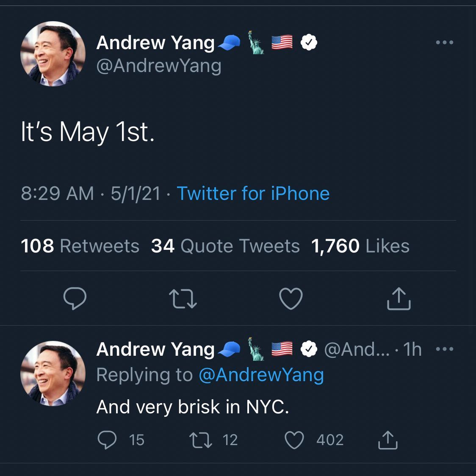Open comment on the brisk NYC reply
Viewport: 476px width, 476px height.
point(107,440)
